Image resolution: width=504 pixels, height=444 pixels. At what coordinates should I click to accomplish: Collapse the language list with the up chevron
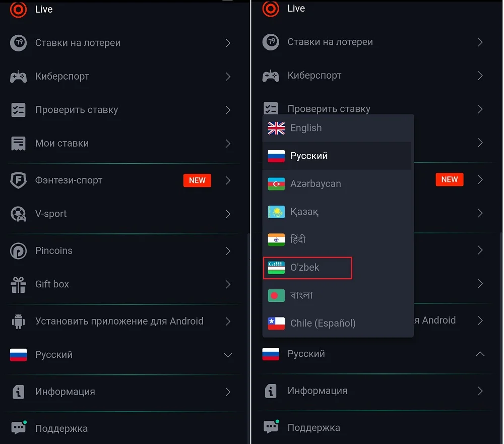pyautogui.click(x=480, y=354)
